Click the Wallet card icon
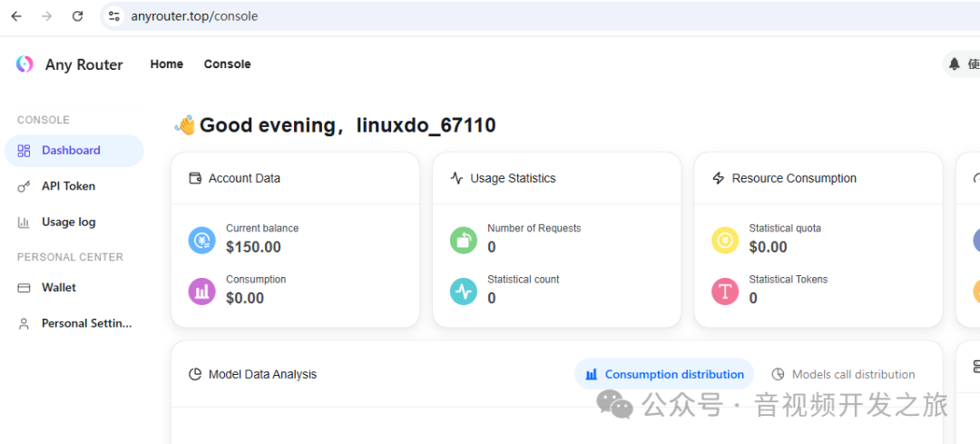The width and height of the screenshot is (980, 444). pyautogui.click(x=24, y=289)
